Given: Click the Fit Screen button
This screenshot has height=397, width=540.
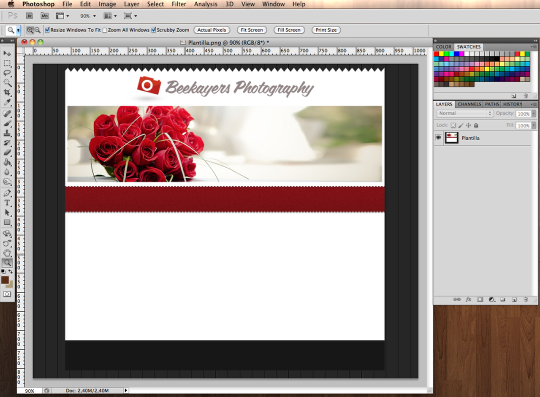Looking at the screenshot, I should [252, 30].
